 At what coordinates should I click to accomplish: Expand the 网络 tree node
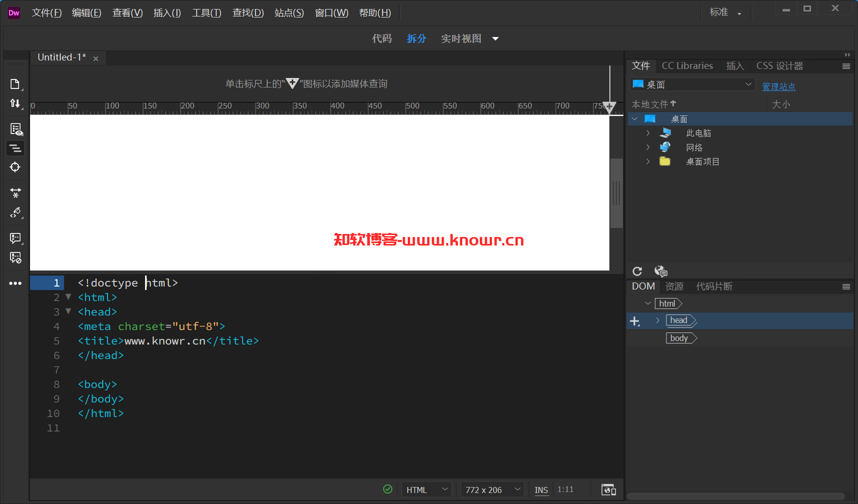click(648, 147)
